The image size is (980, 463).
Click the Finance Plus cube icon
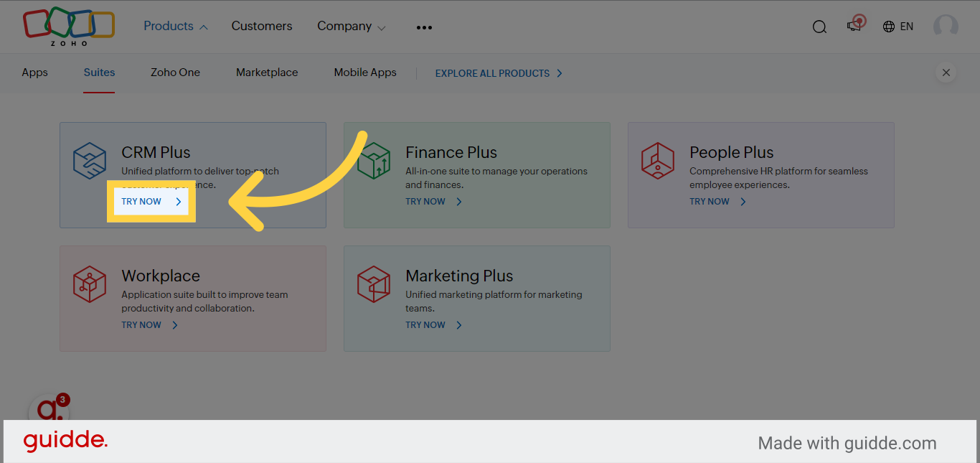373,160
